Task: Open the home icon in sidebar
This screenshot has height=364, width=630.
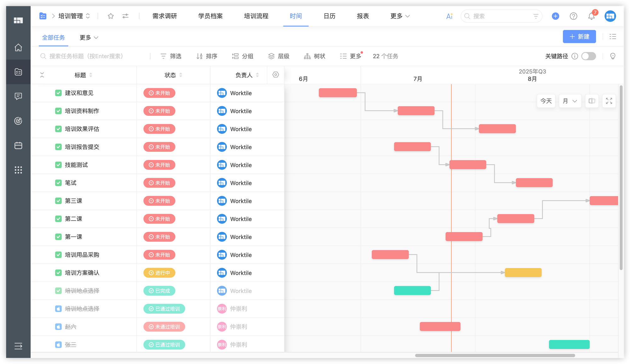Action: [x=18, y=48]
